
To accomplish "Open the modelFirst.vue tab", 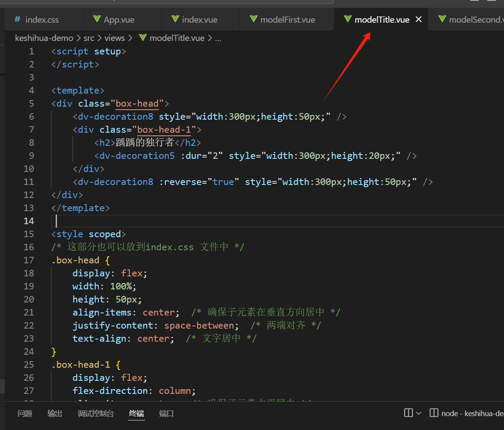I will [x=287, y=20].
